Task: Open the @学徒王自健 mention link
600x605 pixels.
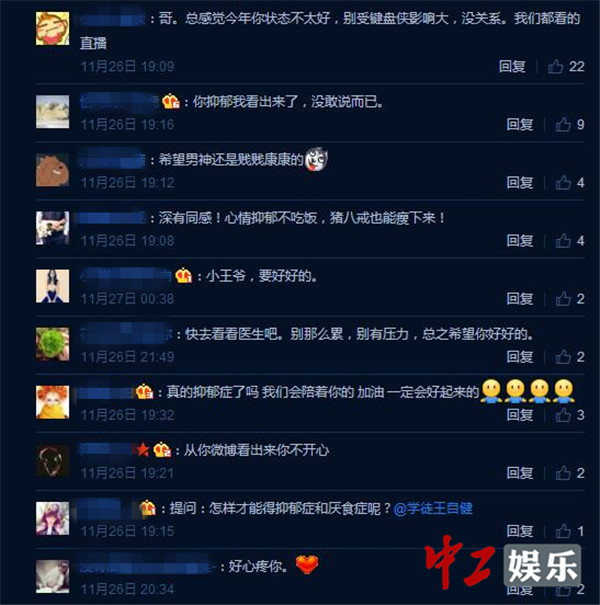Action: click(x=433, y=508)
